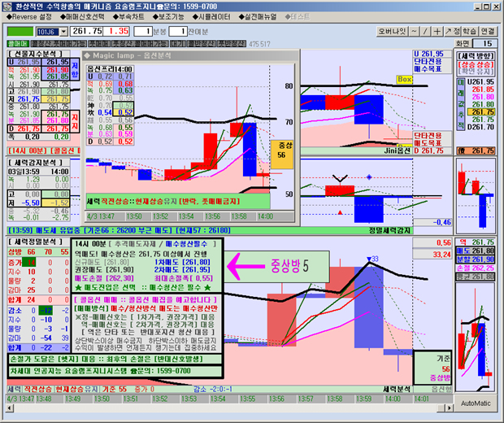Toggle the 쌍매매 indicator
This screenshot has width=504, height=423.
(x=18, y=43)
